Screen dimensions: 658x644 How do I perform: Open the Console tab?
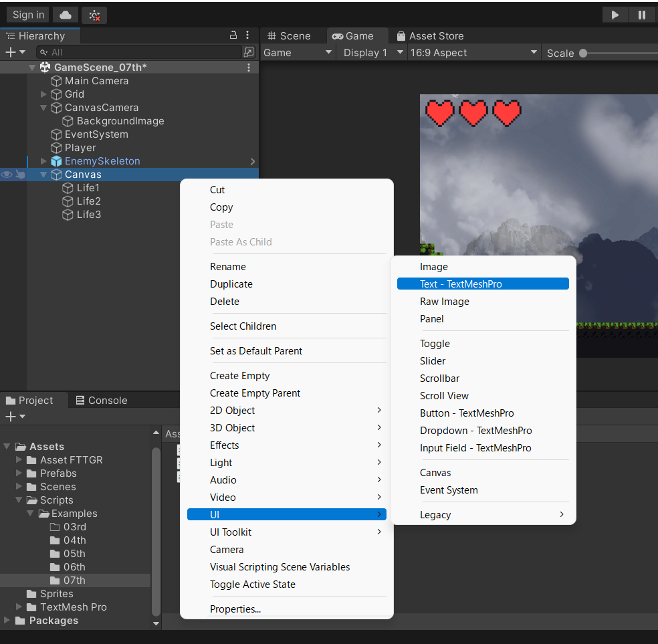tap(102, 401)
